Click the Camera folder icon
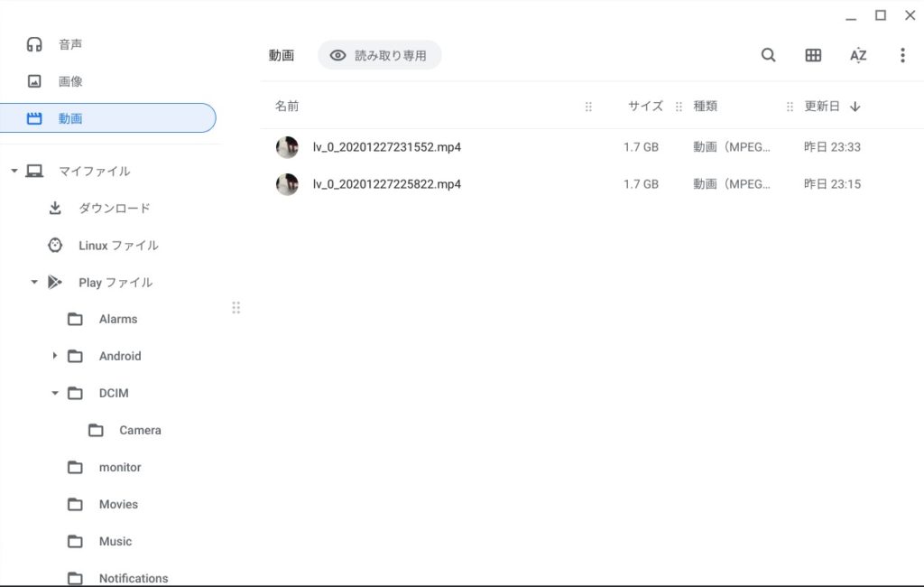Image resolution: width=924 pixels, height=587 pixels. click(x=96, y=431)
